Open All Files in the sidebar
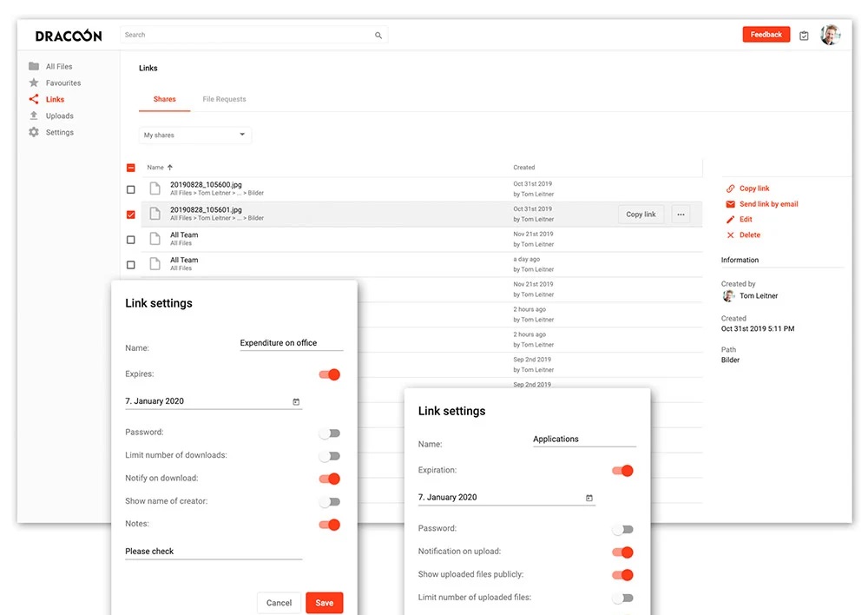Viewport: 868px width, 615px height. (x=58, y=67)
